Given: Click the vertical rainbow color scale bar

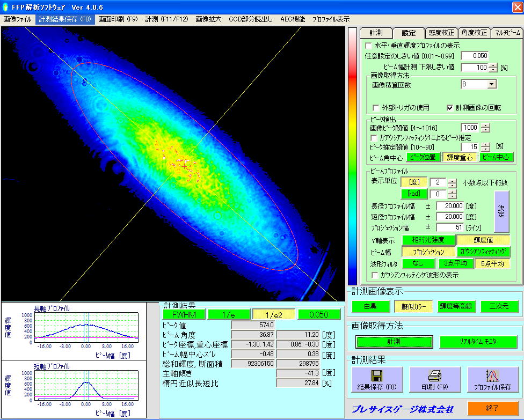Looking at the screenshot, I should click(352, 156).
